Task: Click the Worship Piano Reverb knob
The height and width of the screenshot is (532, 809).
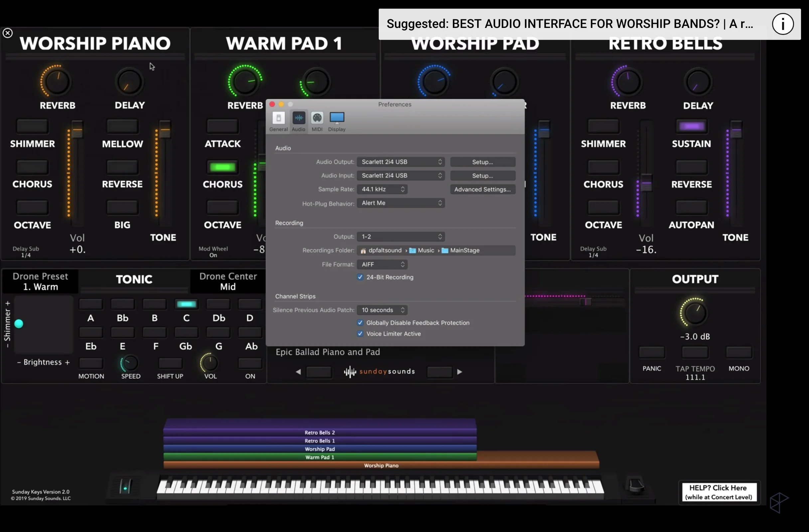Action: pos(57,81)
